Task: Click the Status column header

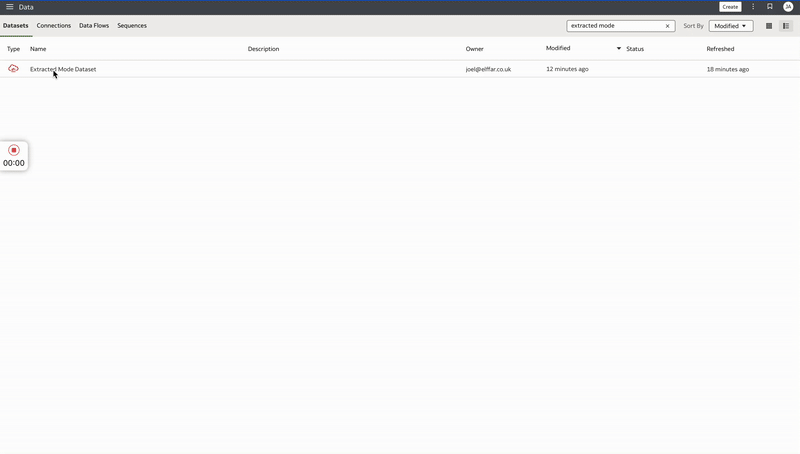Action: point(635,49)
